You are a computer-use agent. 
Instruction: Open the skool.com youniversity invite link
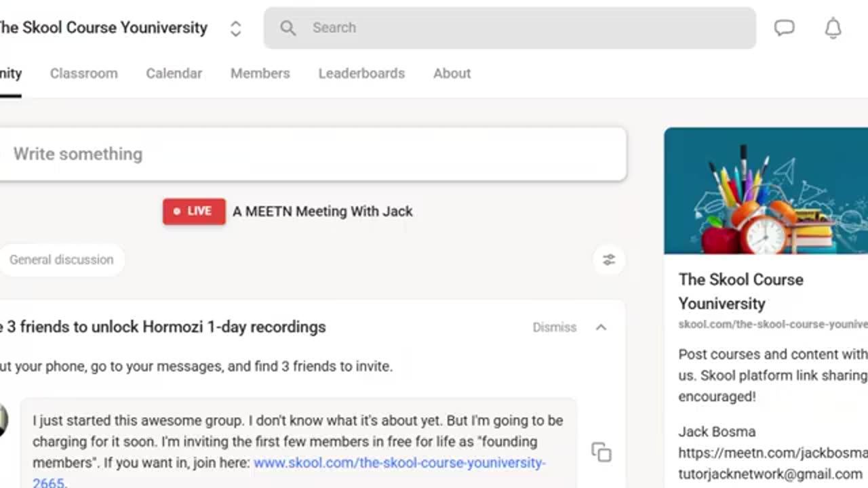pyautogui.click(x=399, y=463)
